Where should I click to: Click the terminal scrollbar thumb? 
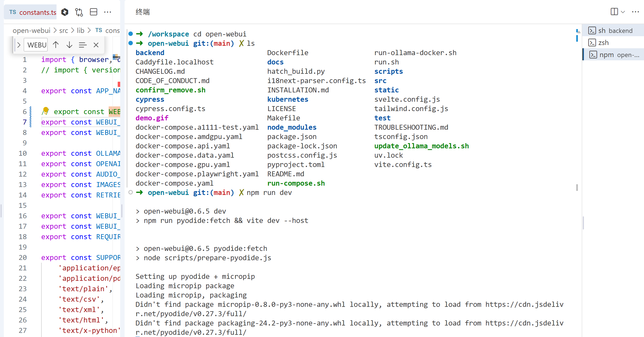point(577,188)
